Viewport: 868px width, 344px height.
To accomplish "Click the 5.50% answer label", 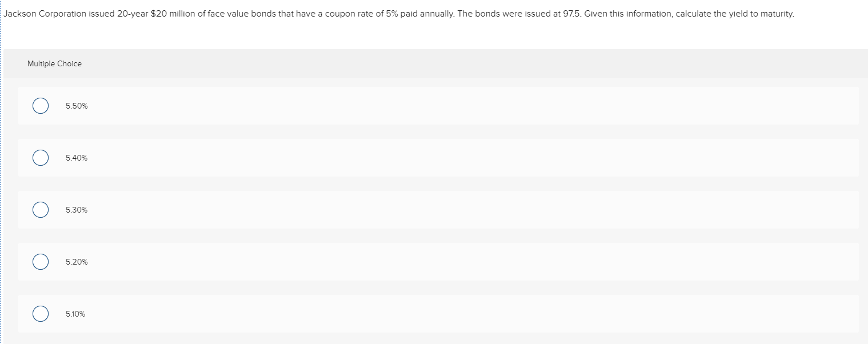I will (x=76, y=105).
